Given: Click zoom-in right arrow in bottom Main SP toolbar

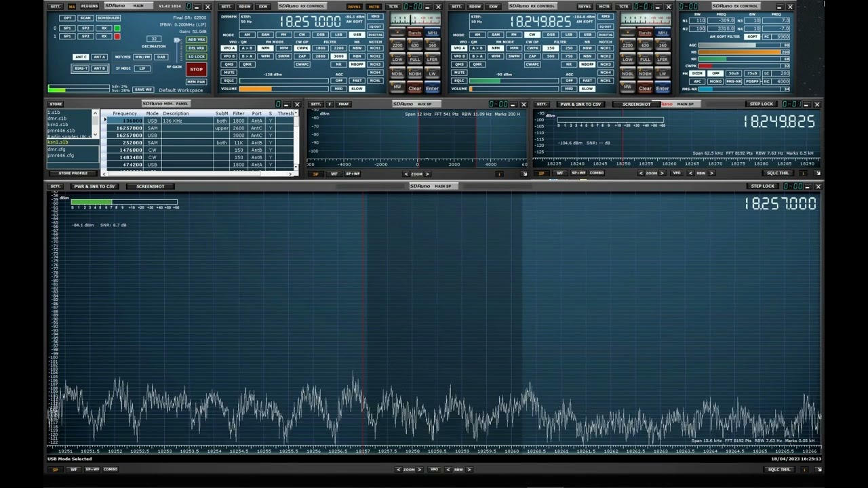Looking at the screenshot, I should (x=420, y=469).
